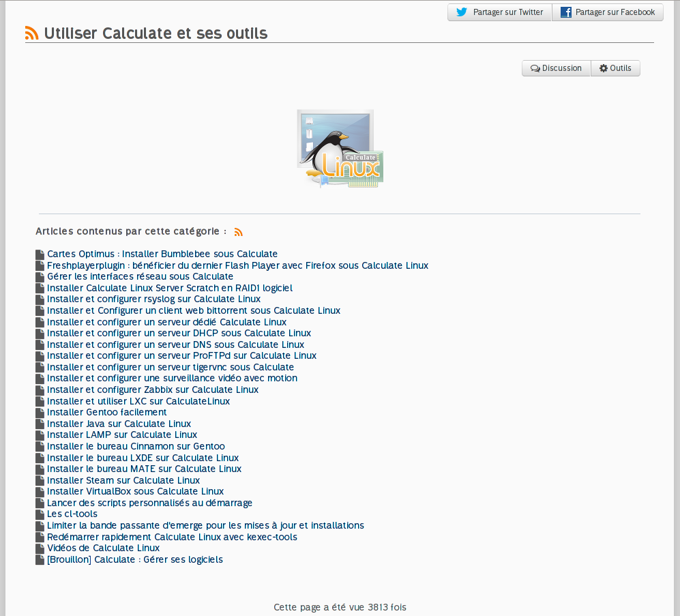
Task: Click document icon beside 'Cartes Optimus' article
Action: 40,254
